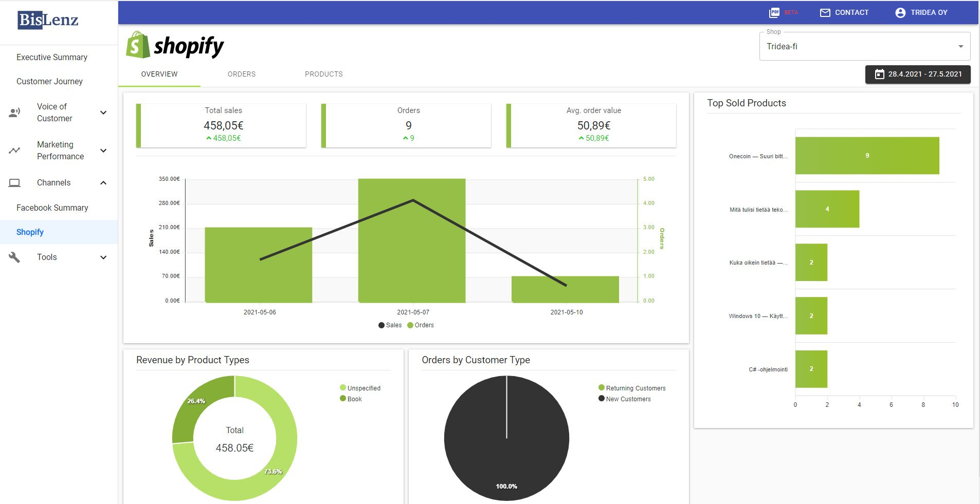
Task: Toggle Returning Customers legend item
Action: pyautogui.click(x=632, y=388)
